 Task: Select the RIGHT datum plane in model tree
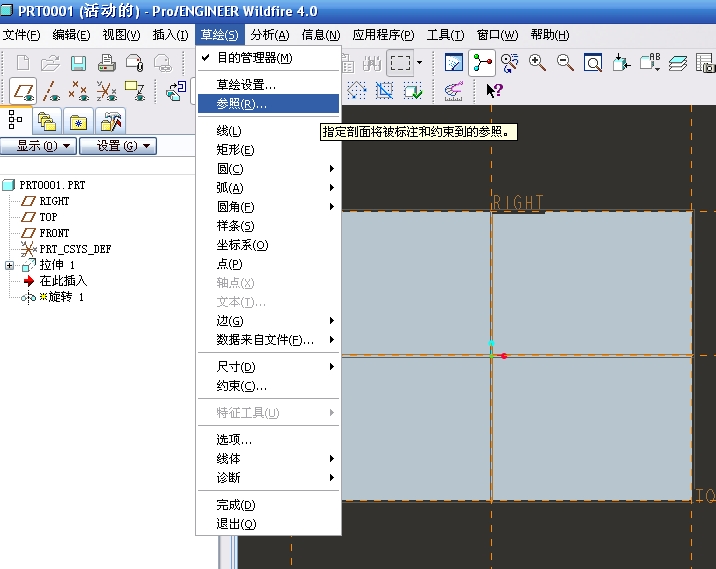click(54, 201)
